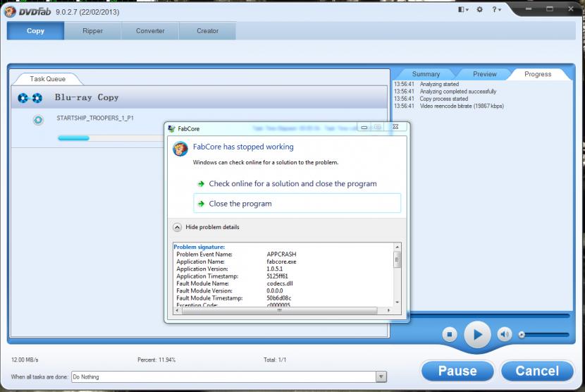
Task: Open settings gear in title bar
Action: [480, 10]
